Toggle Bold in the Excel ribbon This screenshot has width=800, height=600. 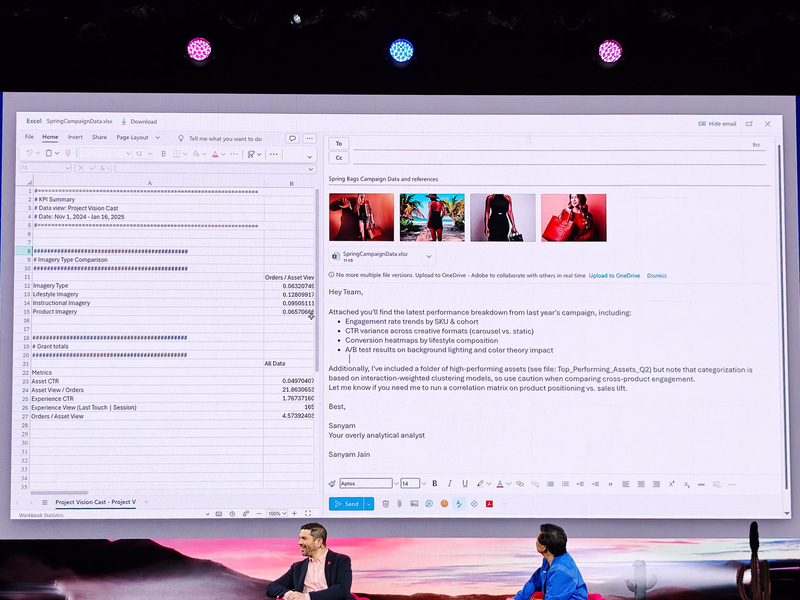[164, 154]
